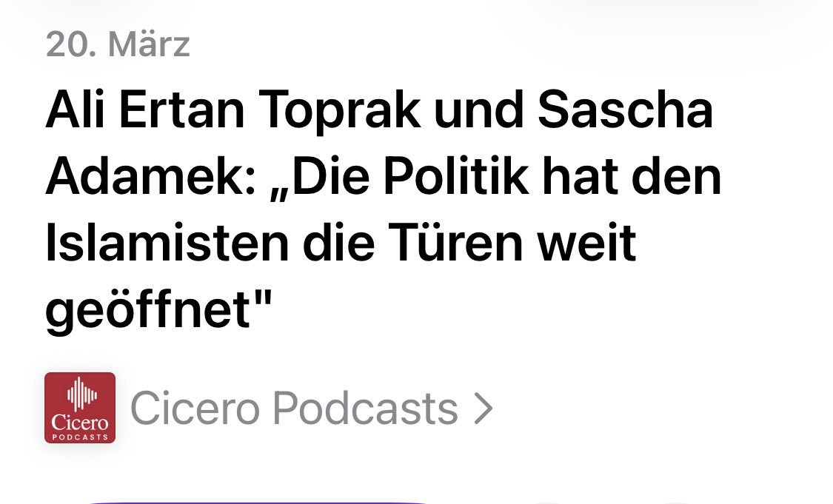Image resolution: width=833 pixels, height=504 pixels.
Task: Open the Cicero Podcasts red artwork icon
Action: click(x=80, y=408)
